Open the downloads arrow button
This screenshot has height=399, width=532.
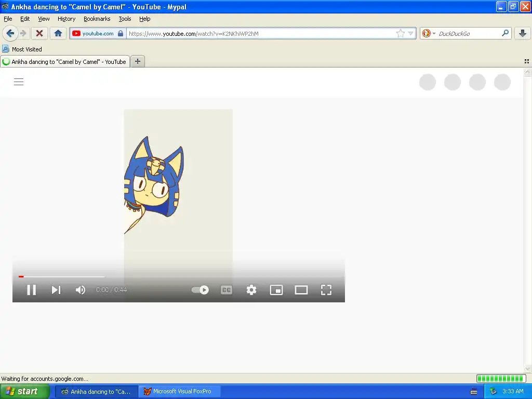coord(523,33)
